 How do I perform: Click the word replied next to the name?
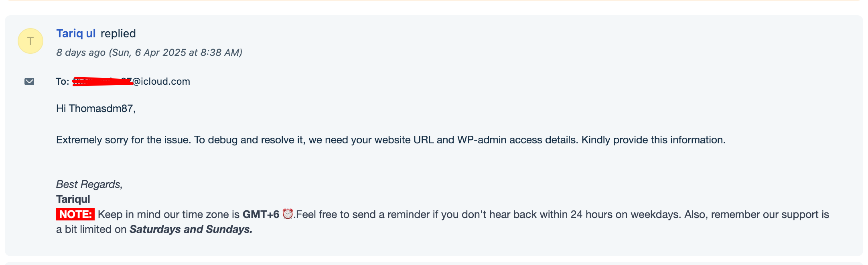118,33
